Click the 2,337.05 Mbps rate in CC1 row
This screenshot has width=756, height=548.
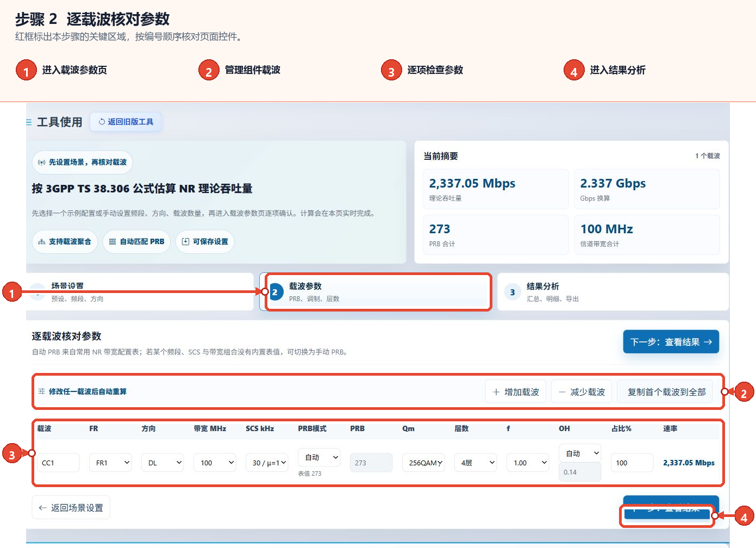[x=689, y=463]
